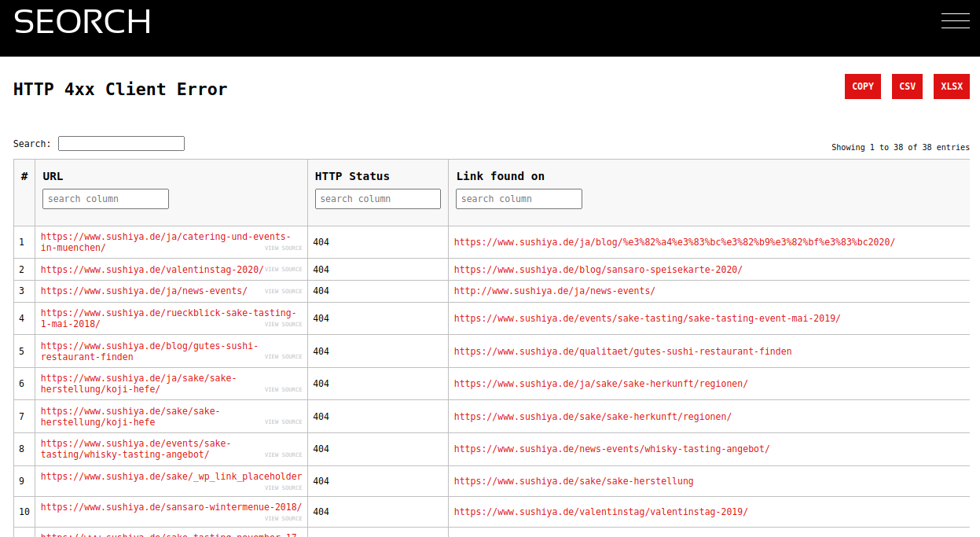Export table as XLSX
The image size is (980, 537).
pyautogui.click(x=952, y=86)
